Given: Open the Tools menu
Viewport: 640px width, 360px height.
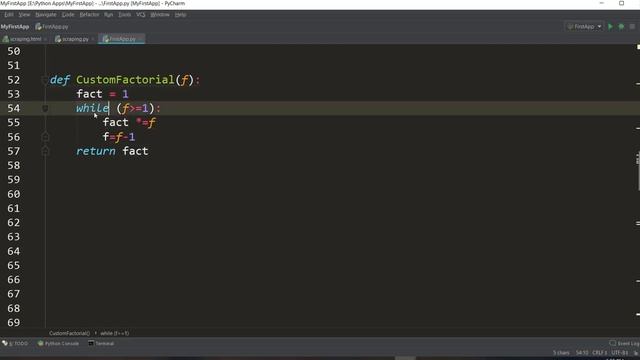Looking at the screenshot, I should click(x=124, y=15).
